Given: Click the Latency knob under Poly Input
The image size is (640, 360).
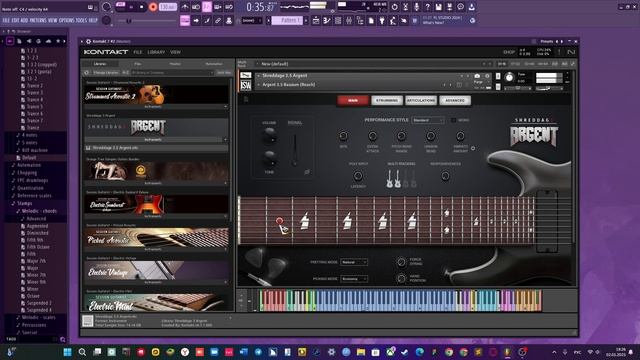Looking at the screenshot, I should click(358, 176).
